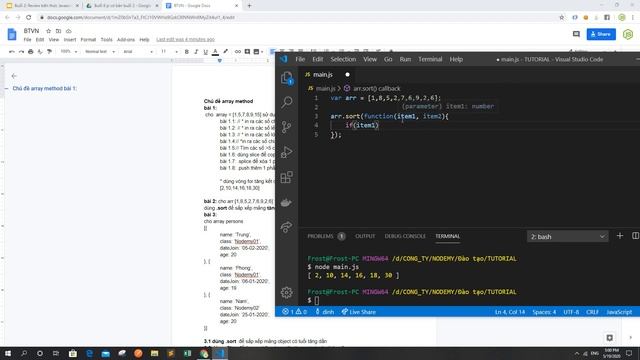
Task: Click the errors and warnings status indicator
Action: (x=294, y=312)
